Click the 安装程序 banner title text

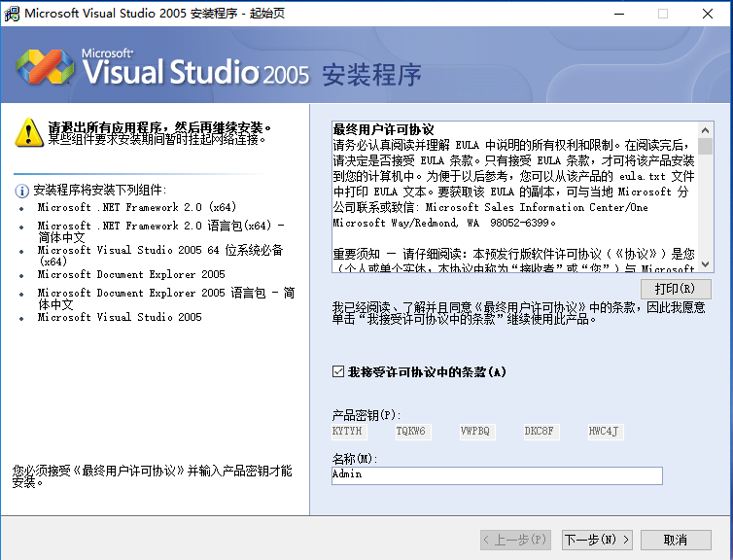(x=371, y=75)
